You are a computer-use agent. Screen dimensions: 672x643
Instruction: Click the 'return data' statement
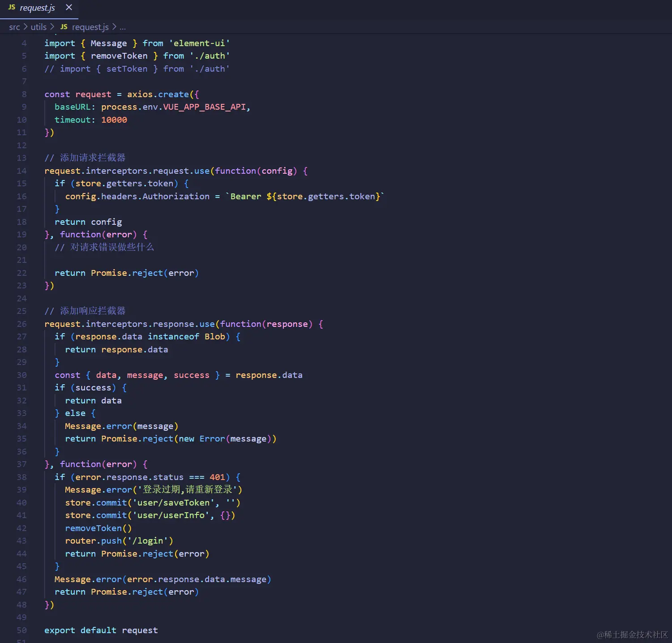click(93, 401)
